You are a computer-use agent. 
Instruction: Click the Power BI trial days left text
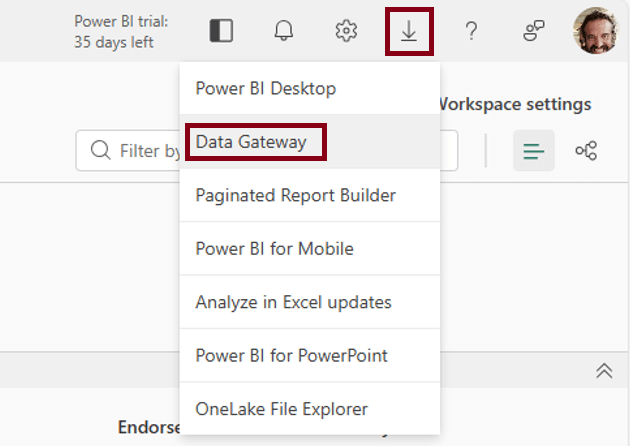pyautogui.click(x=120, y=31)
